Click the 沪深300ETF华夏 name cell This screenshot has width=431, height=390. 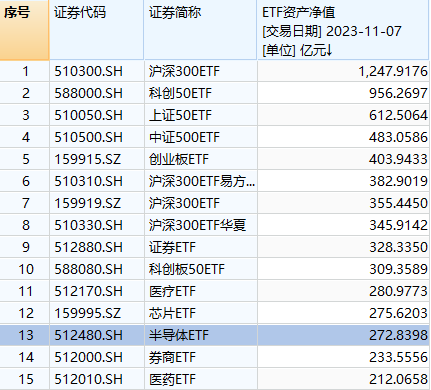pos(201,225)
